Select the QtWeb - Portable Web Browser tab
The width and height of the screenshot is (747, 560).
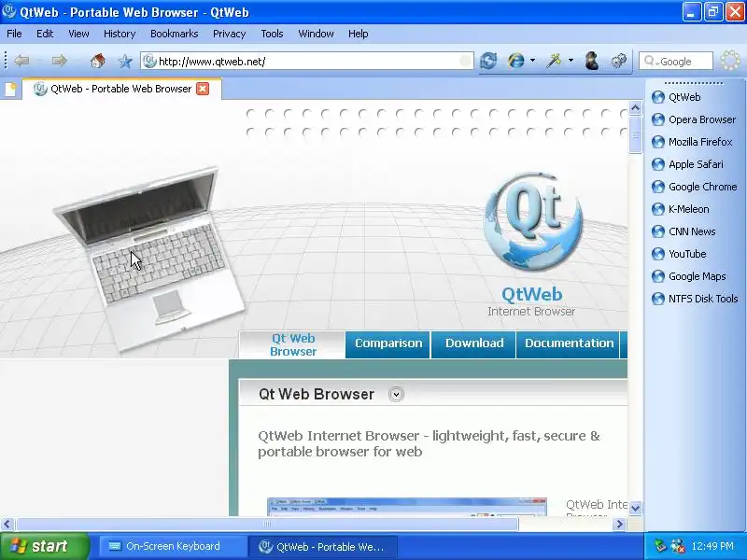[122, 89]
